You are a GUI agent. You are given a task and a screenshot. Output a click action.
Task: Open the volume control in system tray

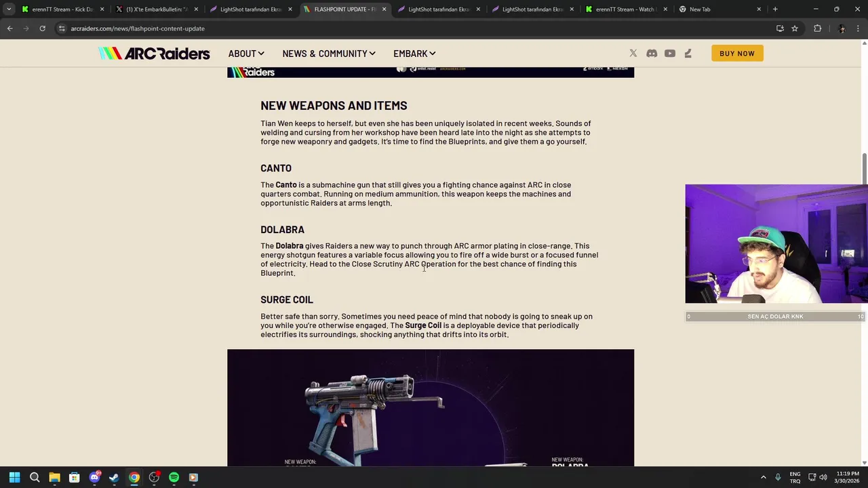coord(823,477)
